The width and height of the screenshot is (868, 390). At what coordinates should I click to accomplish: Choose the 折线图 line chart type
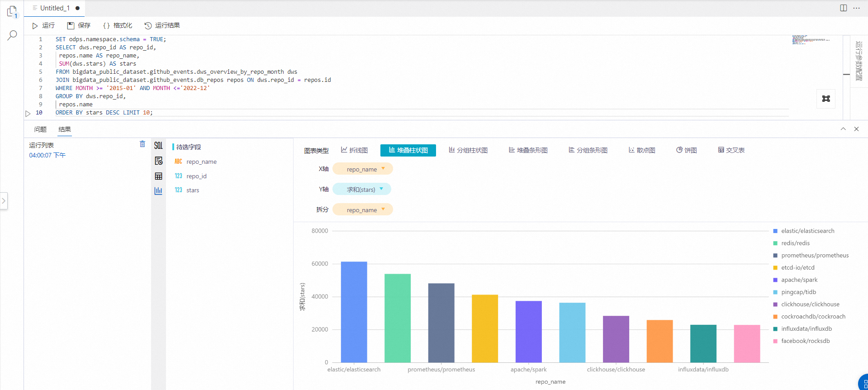pos(354,150)
